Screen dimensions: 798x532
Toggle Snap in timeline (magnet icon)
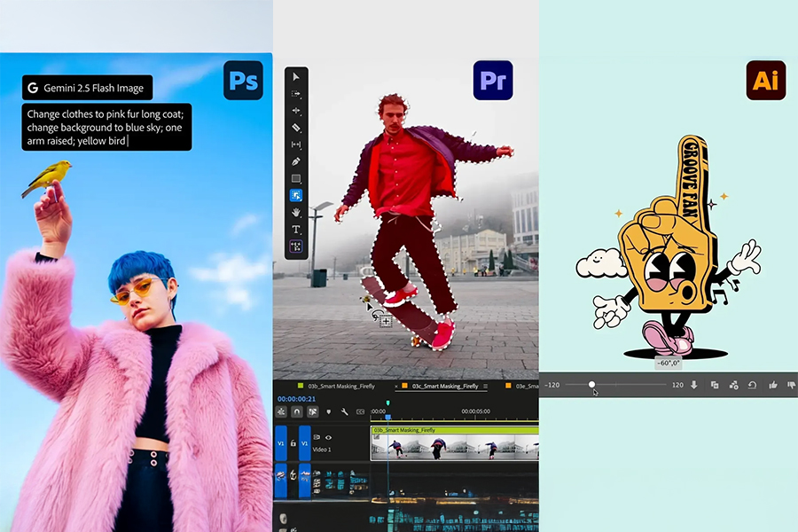pos(297,411)
